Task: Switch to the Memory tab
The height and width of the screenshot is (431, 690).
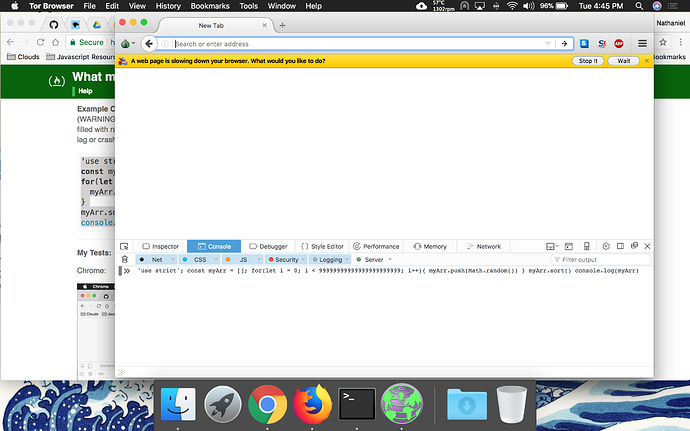Action: click(x=430, y=247)
